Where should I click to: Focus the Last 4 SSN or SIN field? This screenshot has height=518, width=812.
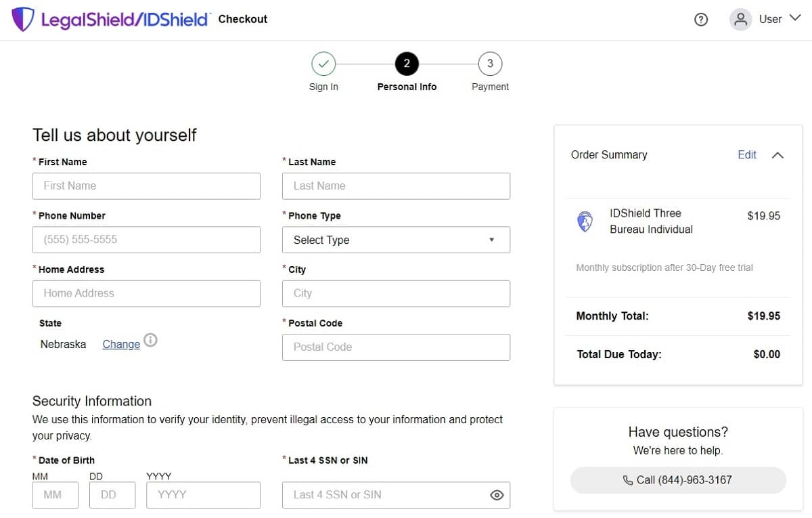[x=396, y=495]
